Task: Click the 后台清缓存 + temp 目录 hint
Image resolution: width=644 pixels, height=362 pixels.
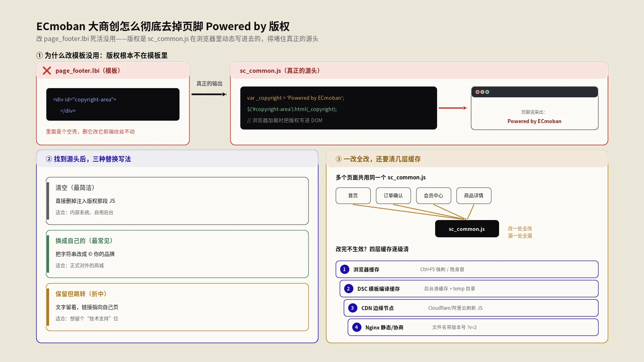Action: click(x=450, y=289)
